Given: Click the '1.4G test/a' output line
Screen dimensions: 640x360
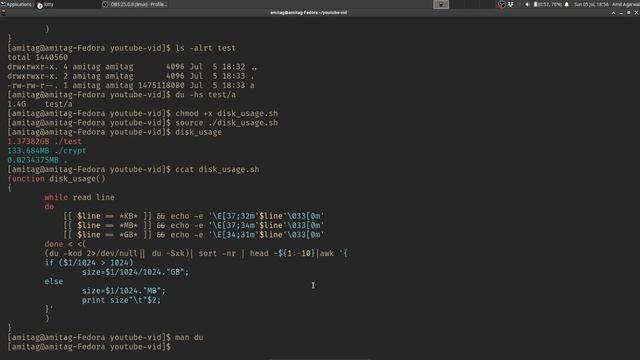Looking at the screenshot, I should tap(40, 104).
